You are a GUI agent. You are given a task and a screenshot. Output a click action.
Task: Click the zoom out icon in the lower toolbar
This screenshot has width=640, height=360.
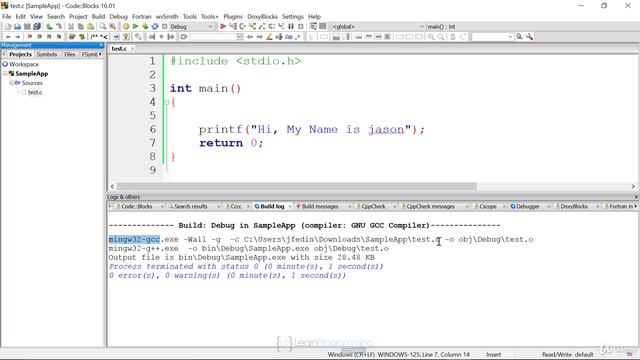(440, 37)
